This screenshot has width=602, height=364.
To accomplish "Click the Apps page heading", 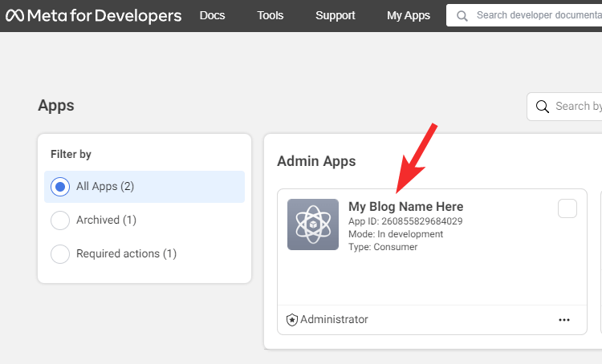I will pos(56,106).
